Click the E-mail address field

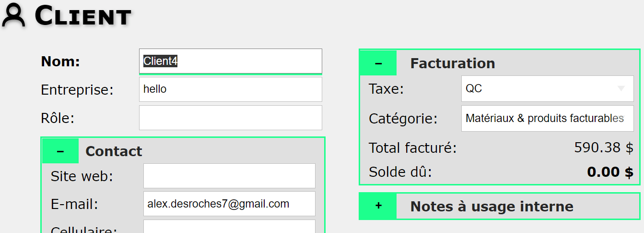point(229,204)
